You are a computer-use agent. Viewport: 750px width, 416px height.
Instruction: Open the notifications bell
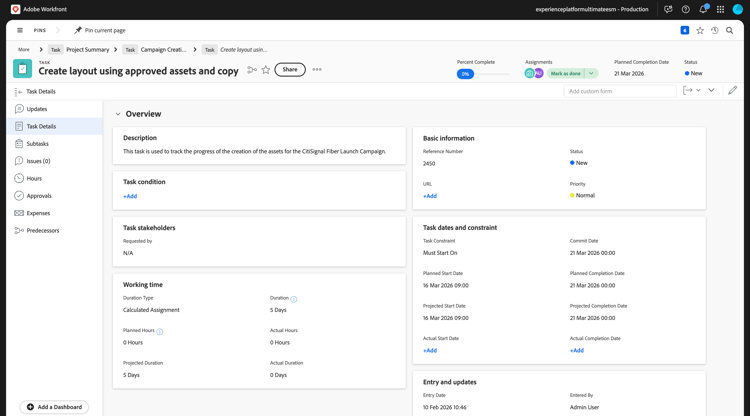click(x=702, y=9)
